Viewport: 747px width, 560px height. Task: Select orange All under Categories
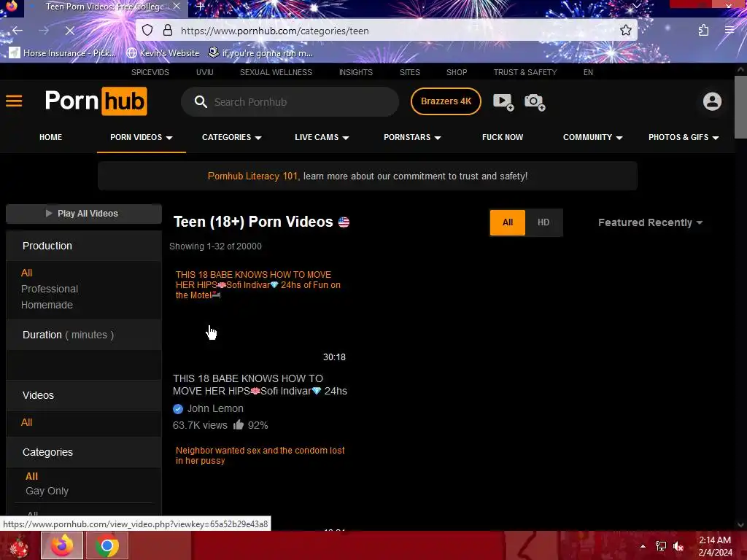[x=31, y=476]
